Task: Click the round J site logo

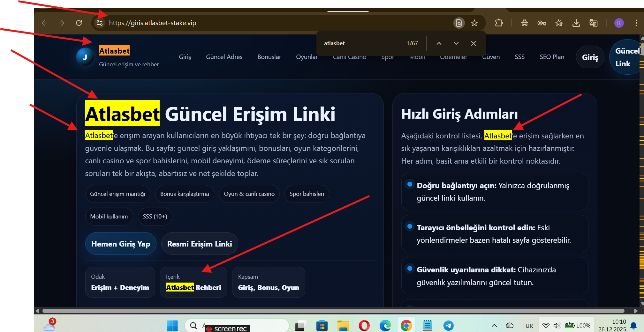Action: [x=85, y=57]
